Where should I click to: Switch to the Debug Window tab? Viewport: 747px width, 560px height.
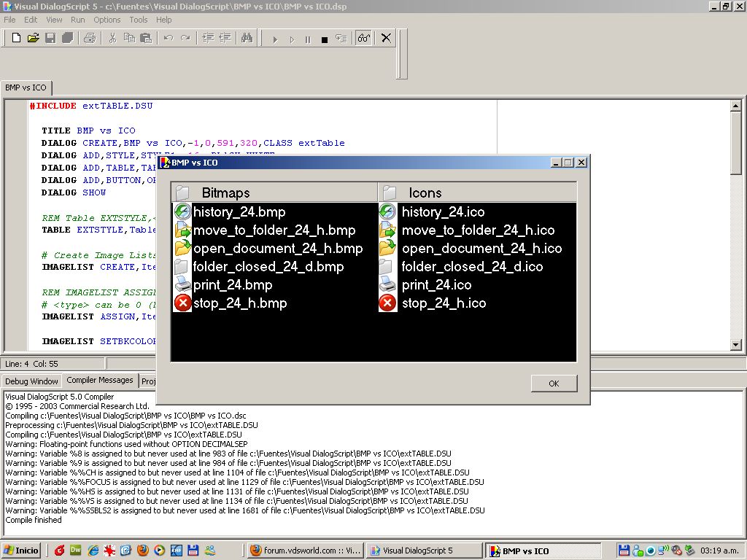[x=31, y=381]
